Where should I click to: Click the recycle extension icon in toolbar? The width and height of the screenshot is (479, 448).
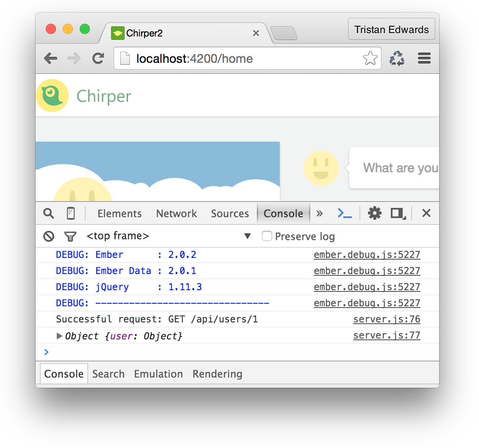coord(397,59)
